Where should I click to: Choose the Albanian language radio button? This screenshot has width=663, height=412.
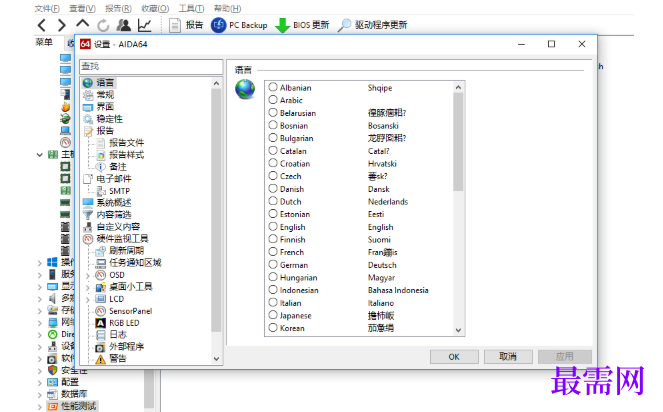(x=273, y=87)
